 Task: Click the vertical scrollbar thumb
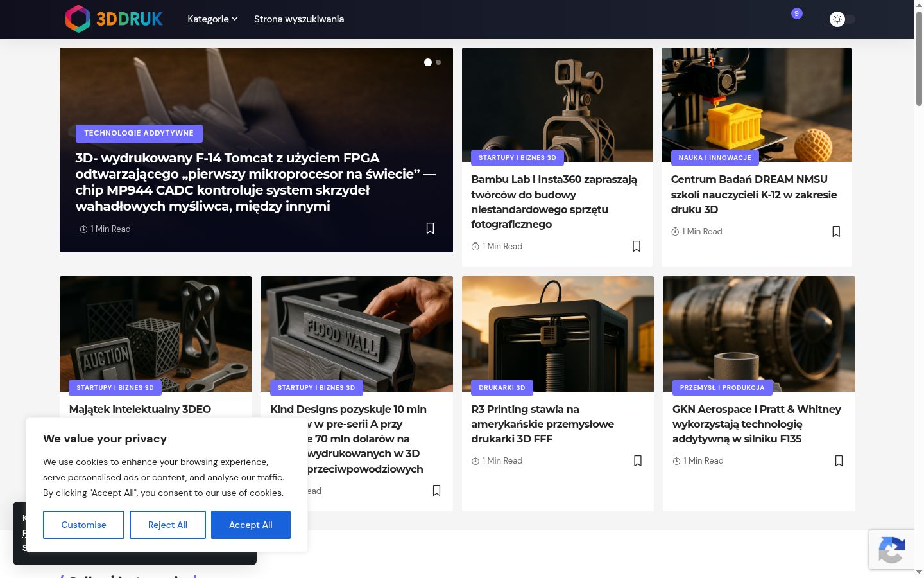pyautogui.click(x=919, y=58)
